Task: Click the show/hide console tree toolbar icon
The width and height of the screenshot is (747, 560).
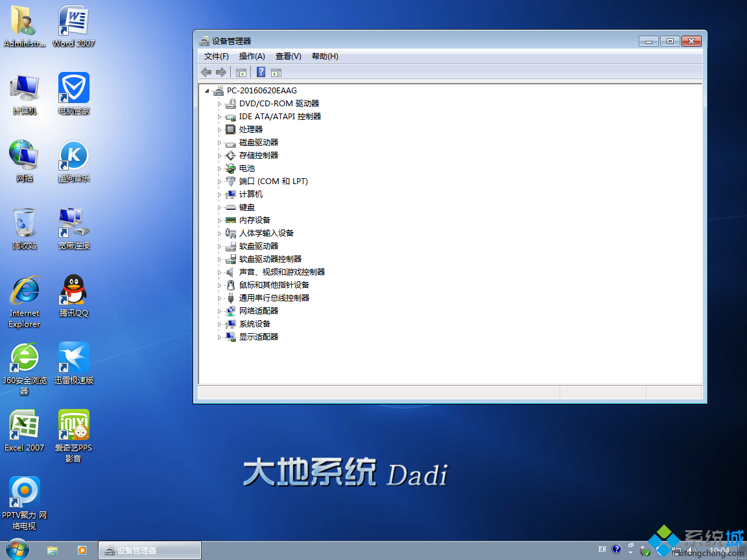Action: pos(241,73)
